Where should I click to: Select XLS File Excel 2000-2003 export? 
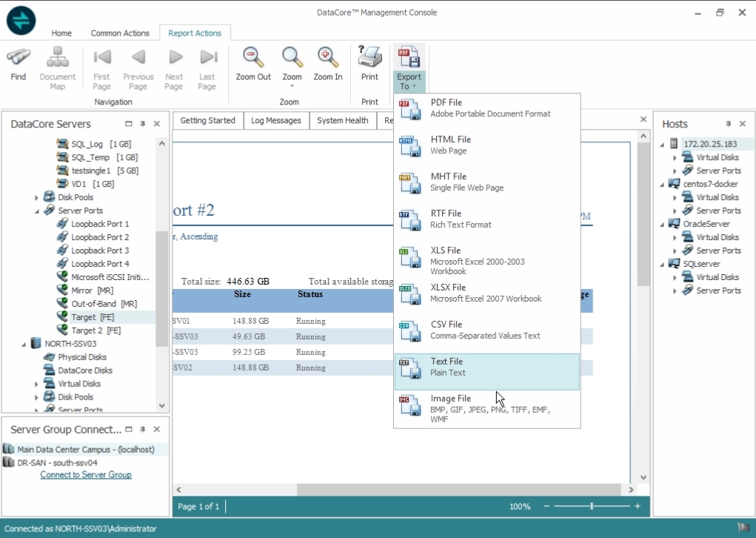[x=487, y=260]
